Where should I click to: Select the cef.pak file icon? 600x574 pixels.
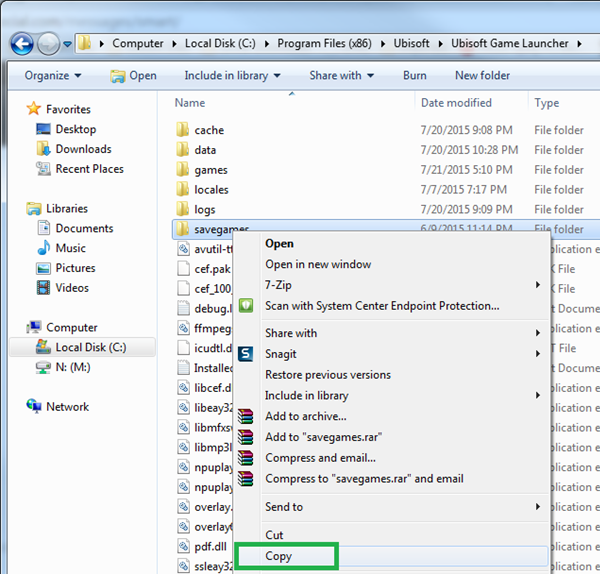tap(183, 269)
